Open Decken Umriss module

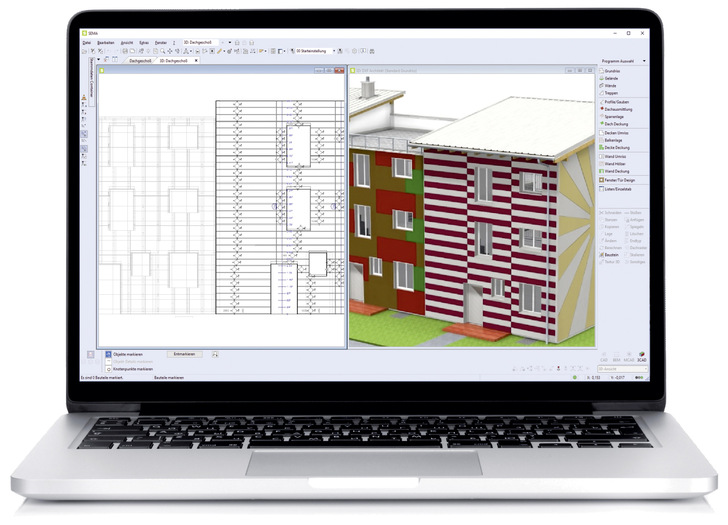(615, 133)
